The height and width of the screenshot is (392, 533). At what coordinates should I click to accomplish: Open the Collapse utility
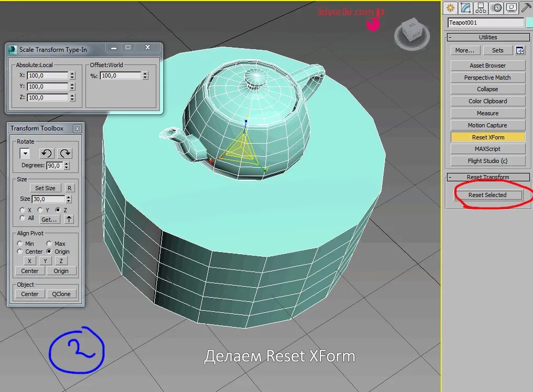[x=488, y=89]
